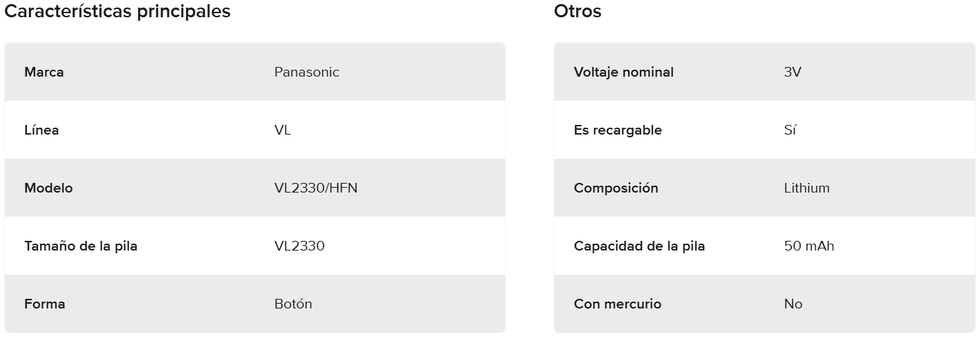Select the "Es recargable" label
Viewport: 980px width, 343px height.
618,130
